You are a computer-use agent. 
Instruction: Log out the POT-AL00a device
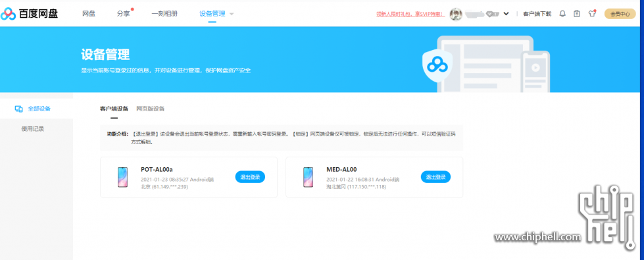[250, 177]
